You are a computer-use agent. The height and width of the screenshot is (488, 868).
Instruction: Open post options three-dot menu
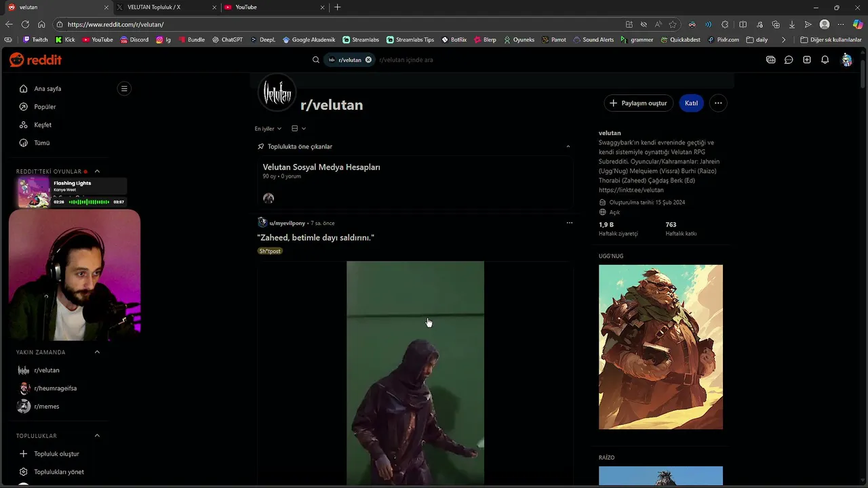pyautogui.click(x=569, y=223)
